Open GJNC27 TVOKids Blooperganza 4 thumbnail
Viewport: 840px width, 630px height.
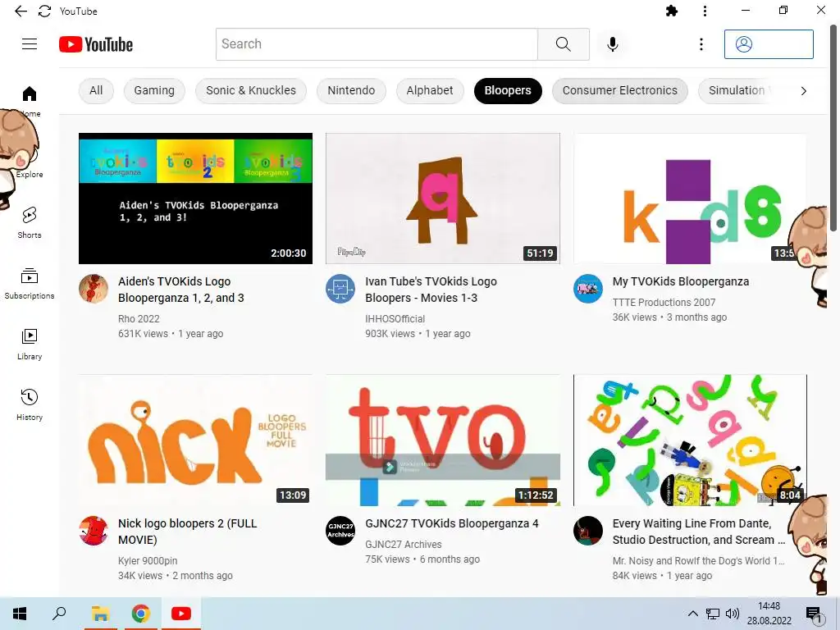[x=442, y=441]
